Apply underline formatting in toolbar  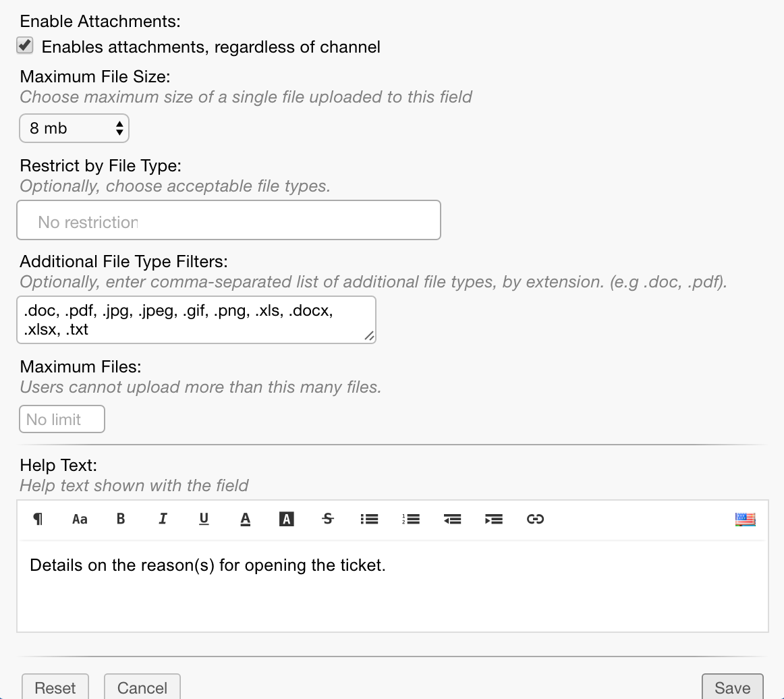click(204, 519)
